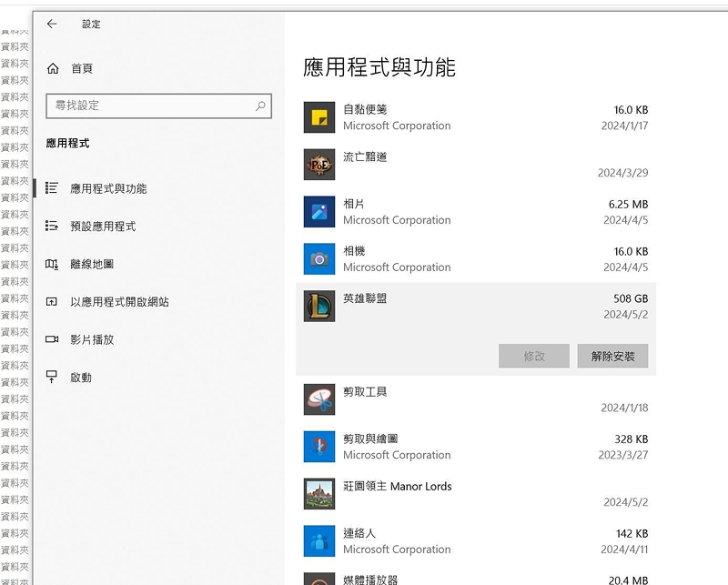Click the 離線地圖 map icon
728x585 pixels.
[52, 264]
